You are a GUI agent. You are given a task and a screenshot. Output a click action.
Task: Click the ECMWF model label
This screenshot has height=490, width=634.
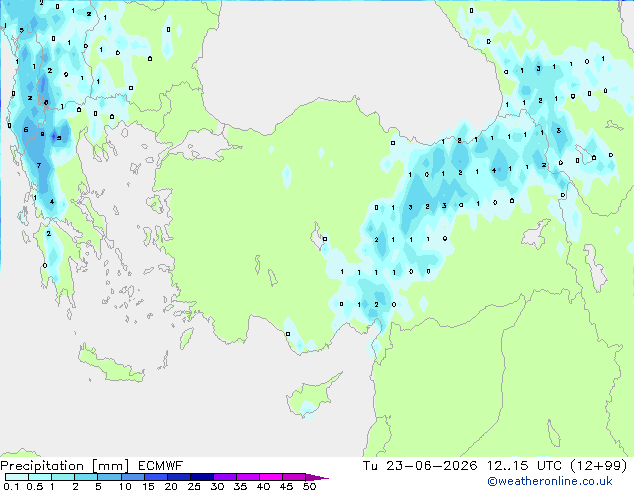click(161, 466)
